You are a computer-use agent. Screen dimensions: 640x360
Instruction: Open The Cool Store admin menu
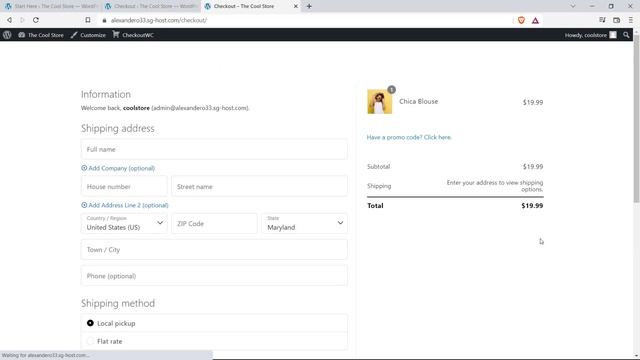[41, 35]
